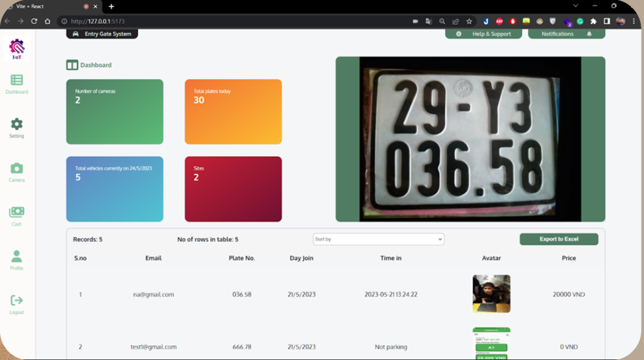Click the share page icon in address bar

coord(455,21)
